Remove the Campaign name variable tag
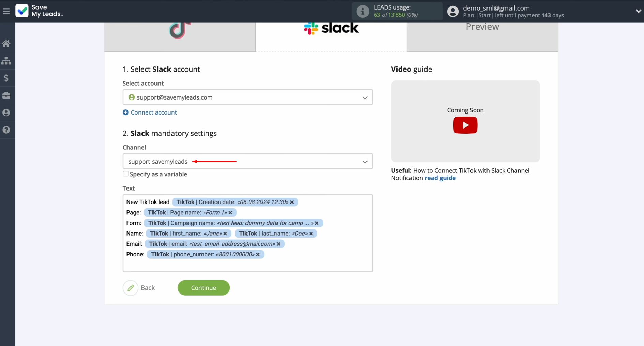This screenshot has width=644, height=346. click(317, 223)
